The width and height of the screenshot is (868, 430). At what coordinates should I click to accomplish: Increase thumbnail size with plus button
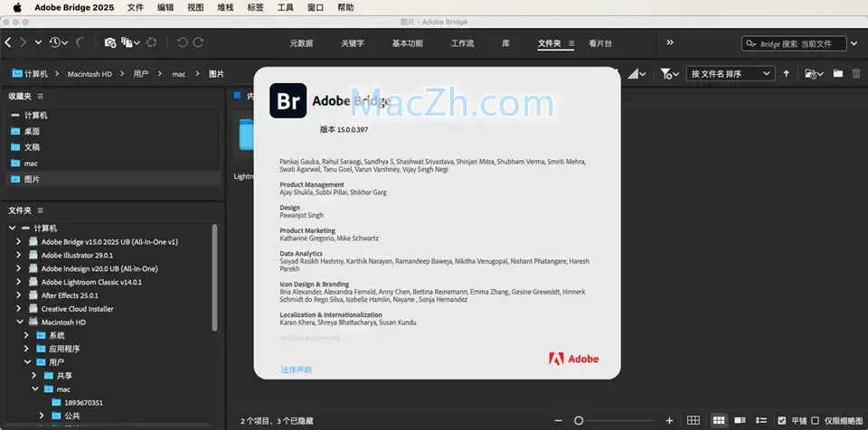point(669,421)
